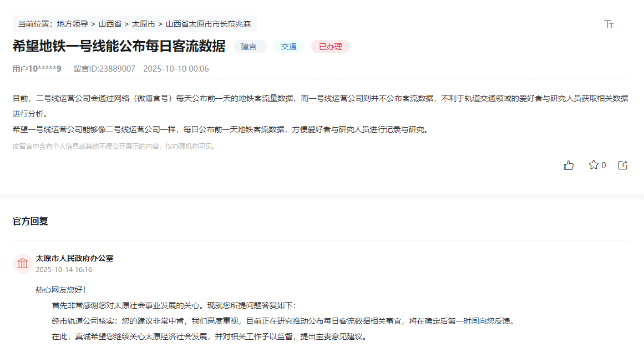Favorite the post using the star icon
644x352 pixels.
pyautogui.click(x=592, y=165)
